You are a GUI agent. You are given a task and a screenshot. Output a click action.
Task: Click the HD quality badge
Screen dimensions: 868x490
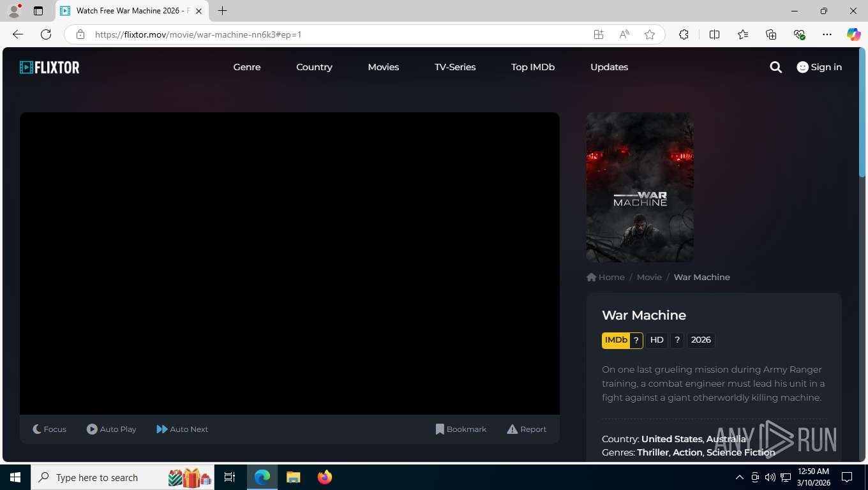(657, 340)
